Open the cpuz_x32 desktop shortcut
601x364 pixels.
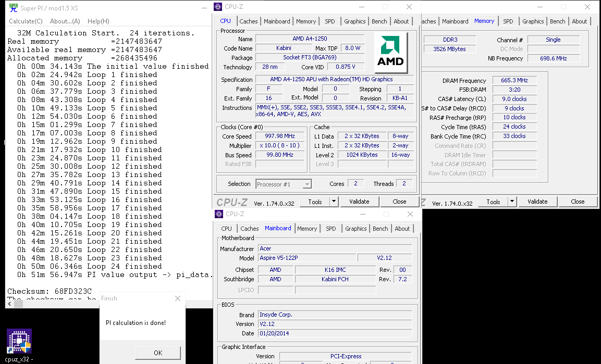click(x=19, y=345)
